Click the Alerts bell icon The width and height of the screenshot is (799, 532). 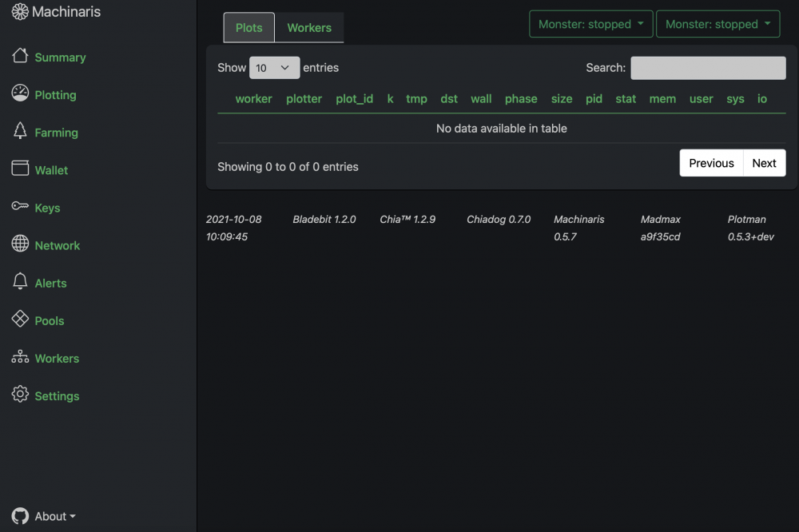coord(20,281)
